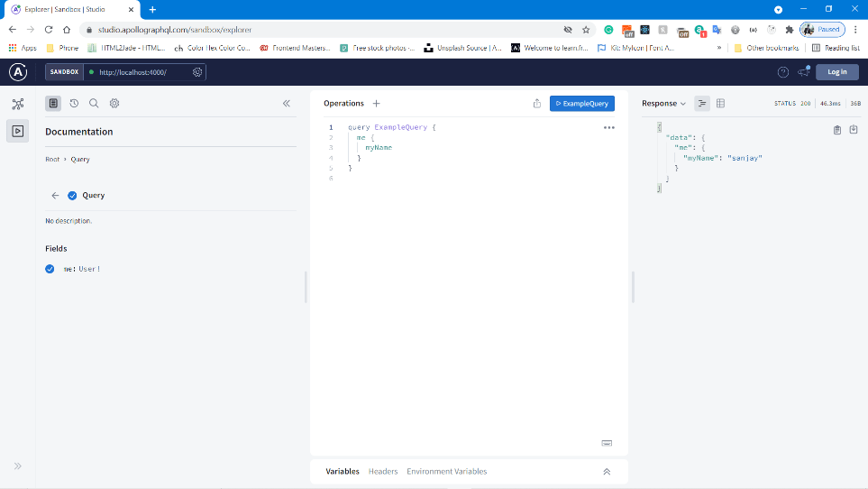Screen dimensions: 868x489
Task: Open the operation history clock icon
Action: 74,104
